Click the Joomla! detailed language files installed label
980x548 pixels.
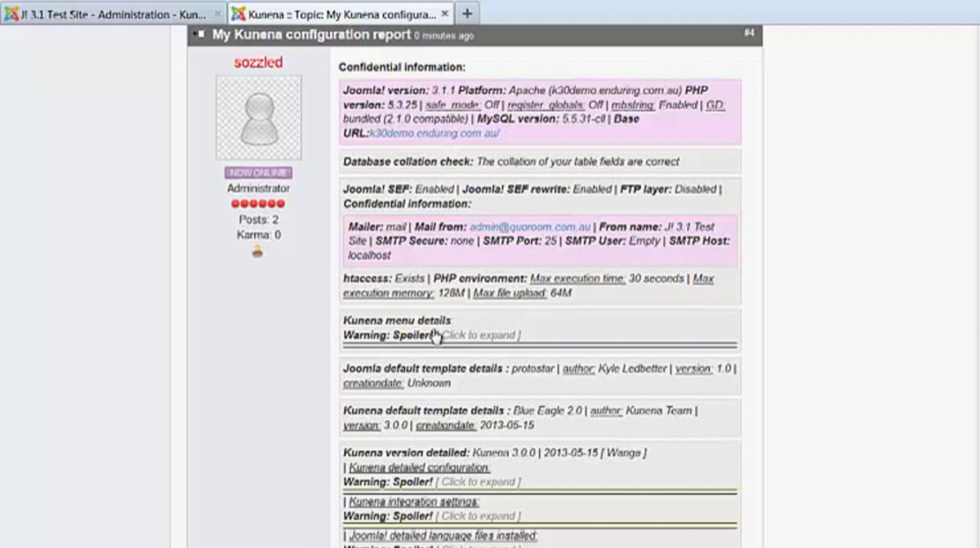(443, 536)
